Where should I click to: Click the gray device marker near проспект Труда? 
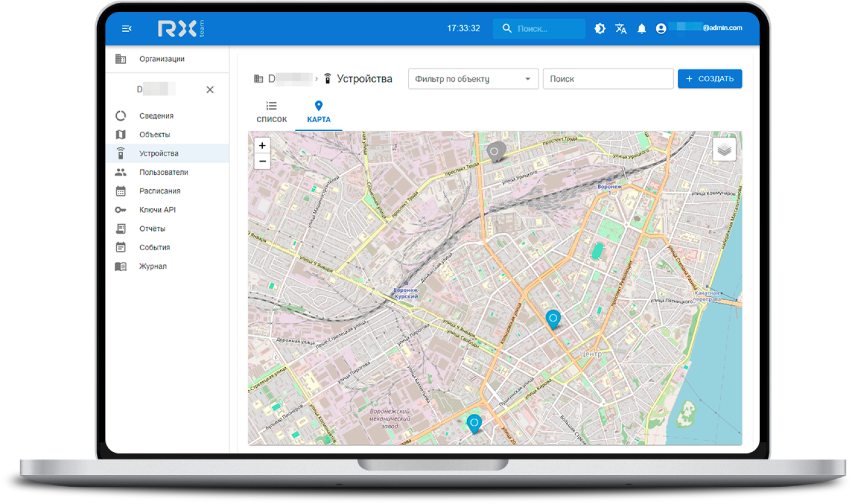(x=494, y=152)
